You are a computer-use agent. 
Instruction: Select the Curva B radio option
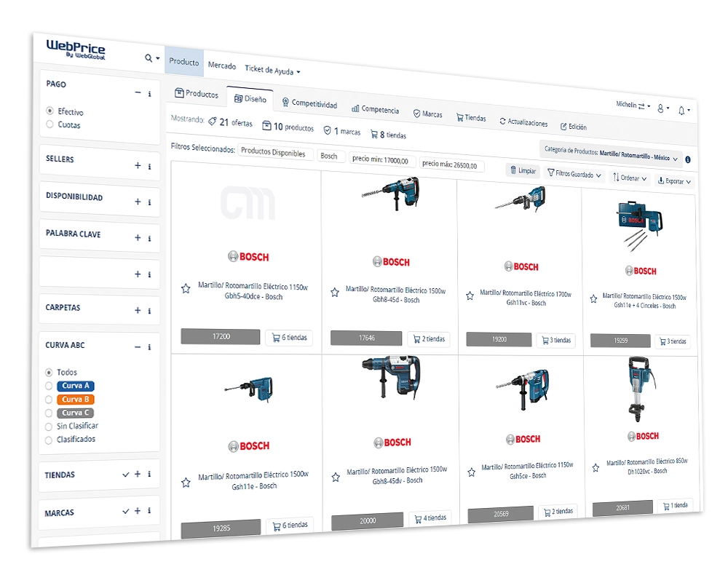49,400
